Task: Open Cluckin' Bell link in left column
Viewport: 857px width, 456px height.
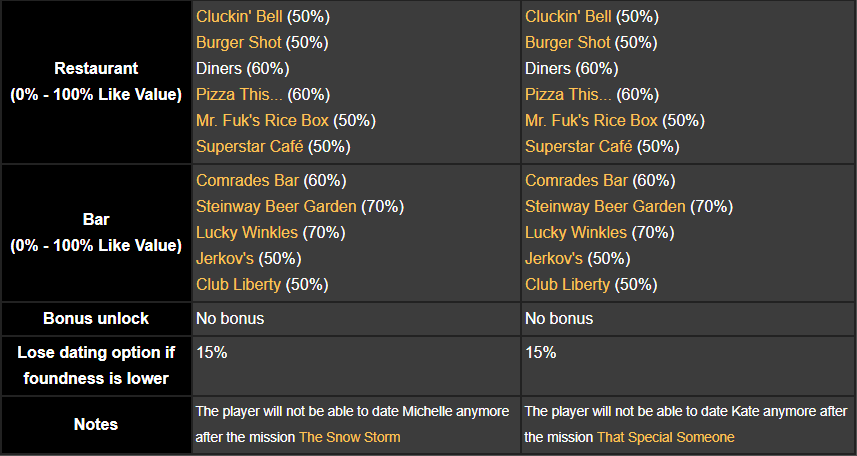Action: click(x=239, y=17)
